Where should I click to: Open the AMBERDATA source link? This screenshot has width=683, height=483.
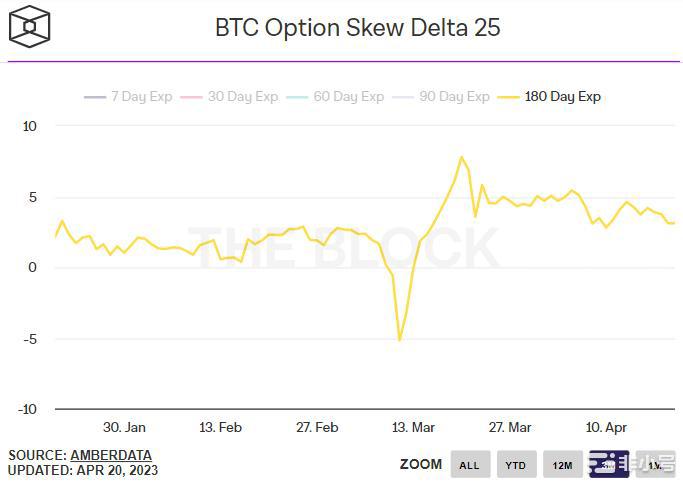tap(110, 455)
